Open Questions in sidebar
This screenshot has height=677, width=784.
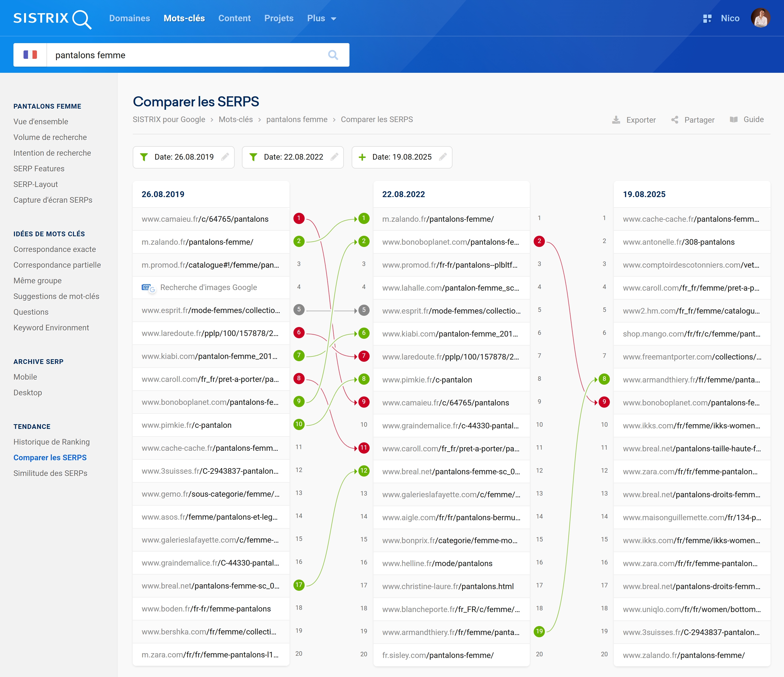point(31,312)
